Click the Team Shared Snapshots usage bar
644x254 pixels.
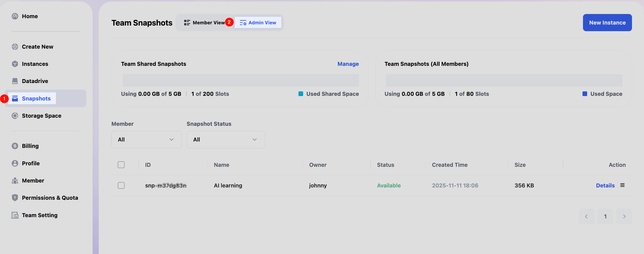[240, 81]
